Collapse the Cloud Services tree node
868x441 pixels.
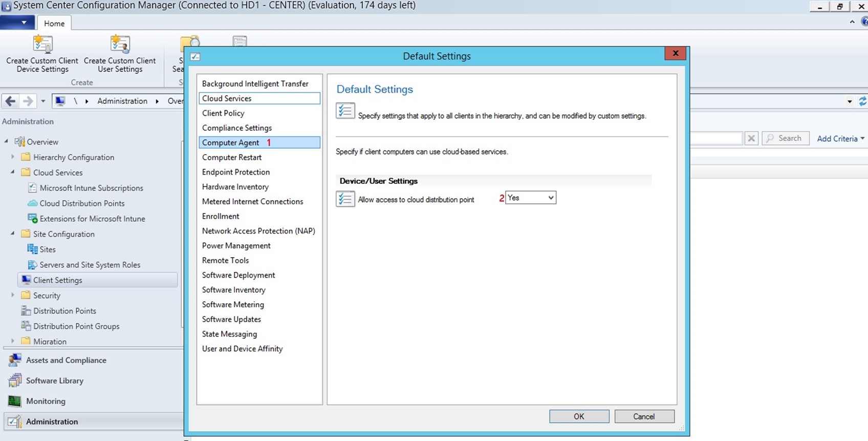(13, 172)
